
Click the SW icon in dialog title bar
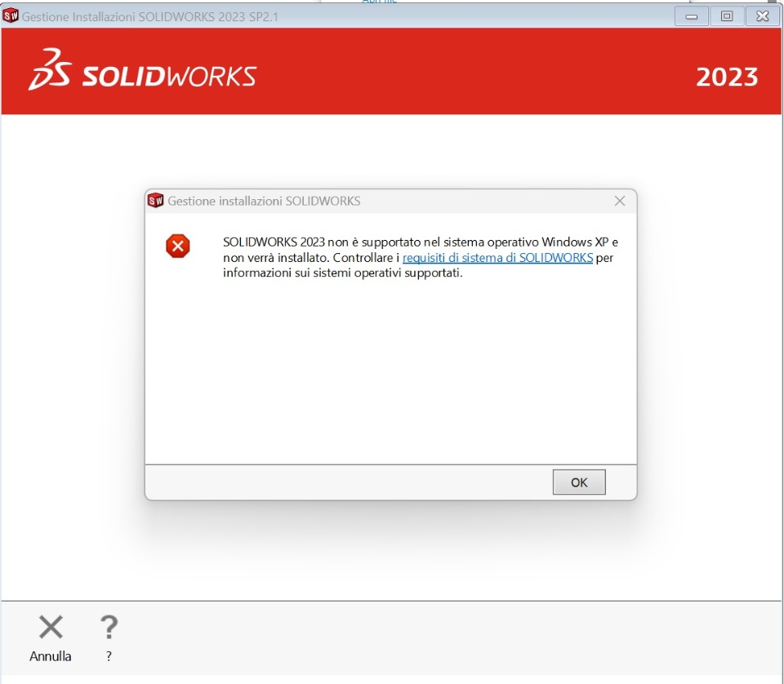click(155, 201)
